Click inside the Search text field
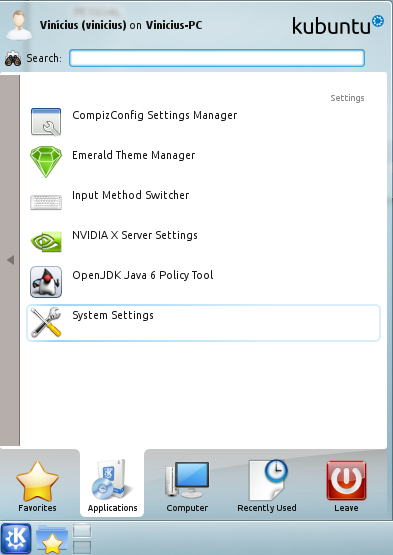 [217, 58]
